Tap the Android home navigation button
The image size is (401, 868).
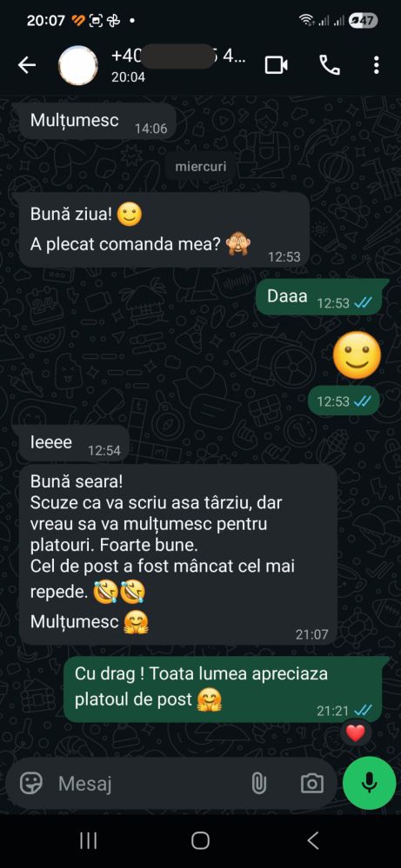coord(200,841)
